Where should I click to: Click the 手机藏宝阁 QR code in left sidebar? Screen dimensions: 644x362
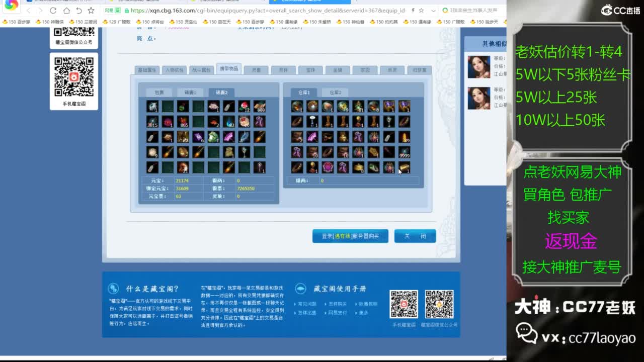(x=74, y=77)
